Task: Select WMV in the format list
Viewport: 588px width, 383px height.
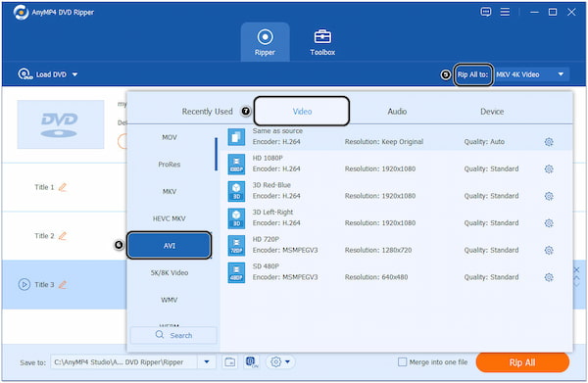Action: pos(170,300)
